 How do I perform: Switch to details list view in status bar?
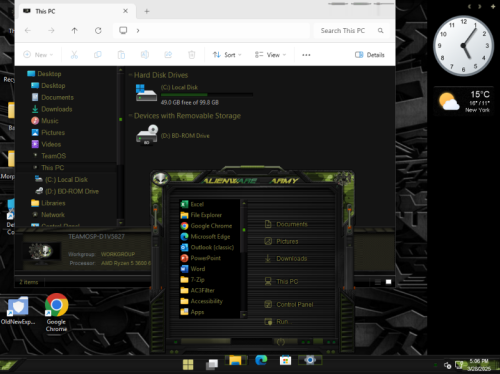[378, 282]
